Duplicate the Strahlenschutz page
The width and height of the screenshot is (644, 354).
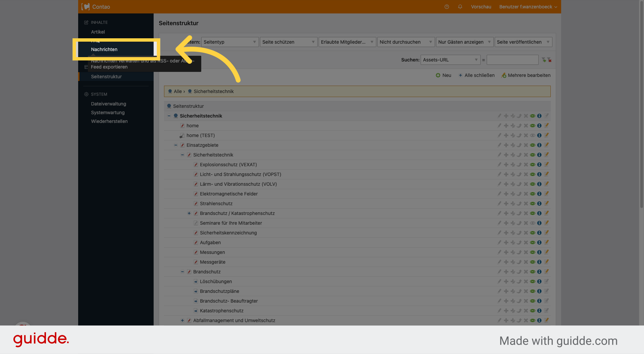[x=506, y=204]
